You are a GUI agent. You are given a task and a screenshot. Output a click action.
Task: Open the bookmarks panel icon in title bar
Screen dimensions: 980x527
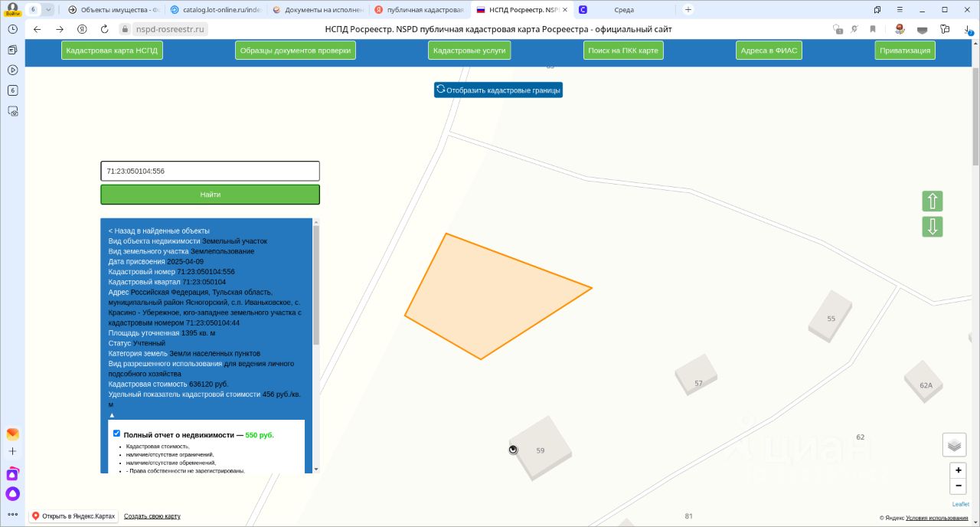pyautogui.click(x=877, y=9)
